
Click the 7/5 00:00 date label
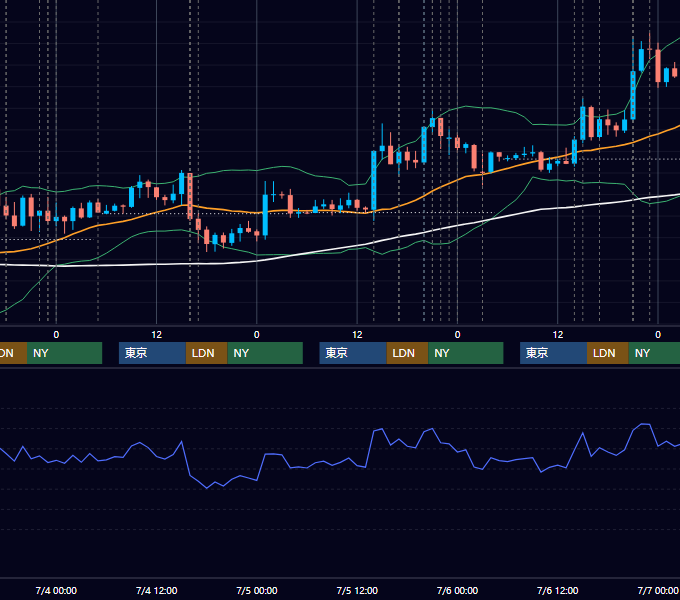click(257, 590)
